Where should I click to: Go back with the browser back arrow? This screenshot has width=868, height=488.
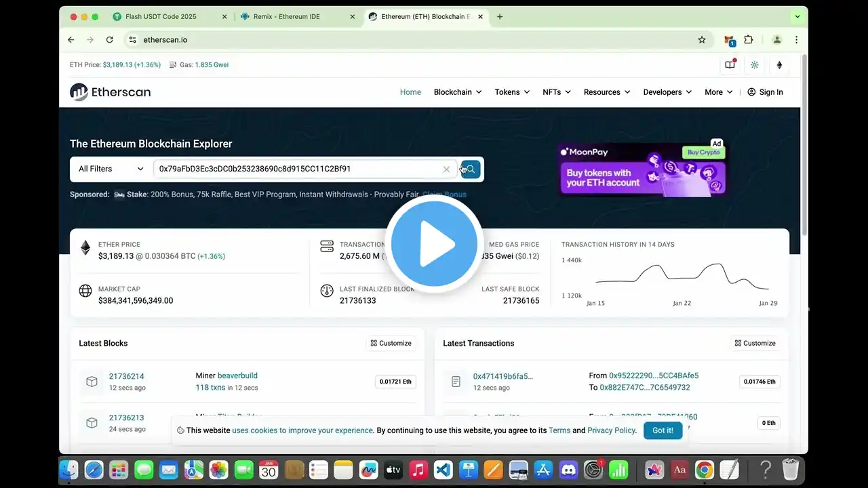click(71, 40)
